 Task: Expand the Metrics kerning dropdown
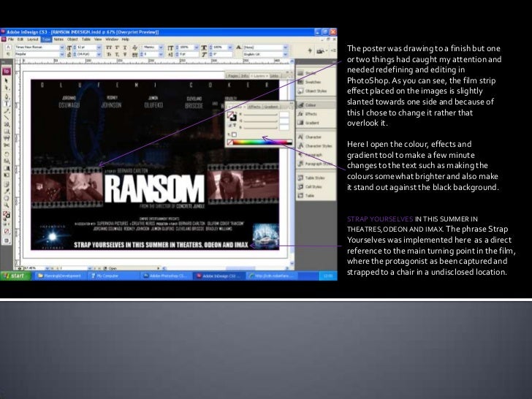tap(161, 47)
